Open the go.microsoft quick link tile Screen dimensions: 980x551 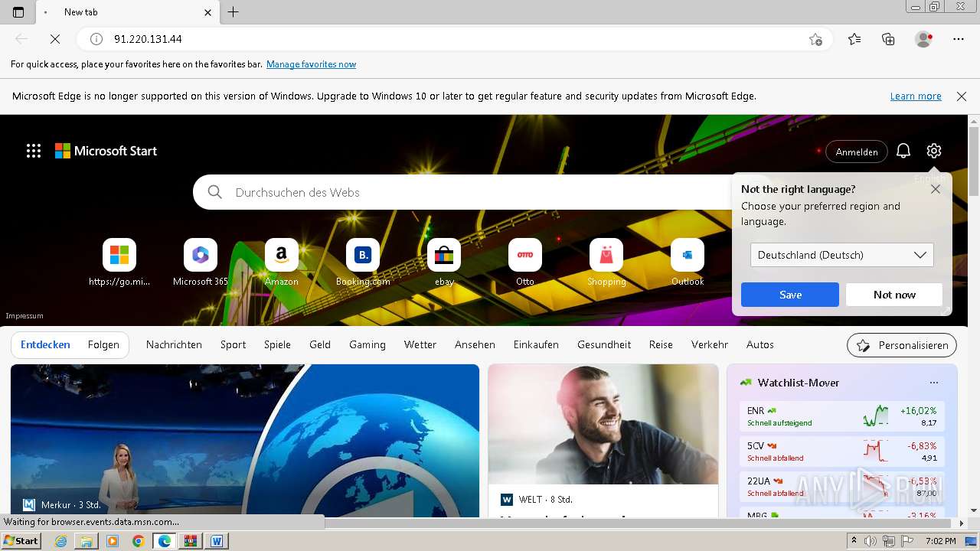click(x=119, y=262)
